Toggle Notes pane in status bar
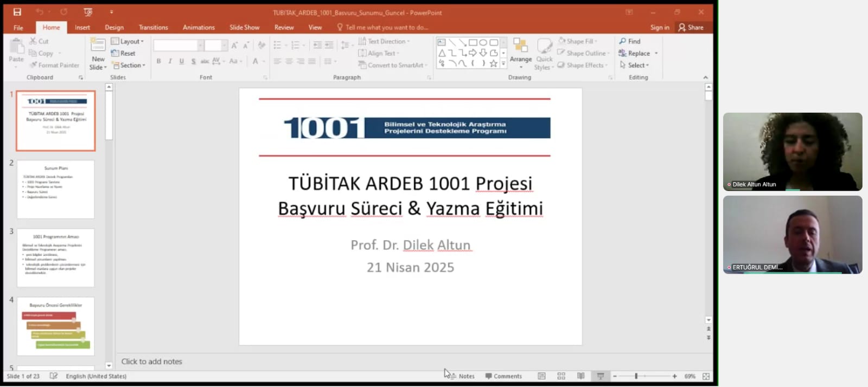This screenshot has height=387, width=868. [462, 376]
